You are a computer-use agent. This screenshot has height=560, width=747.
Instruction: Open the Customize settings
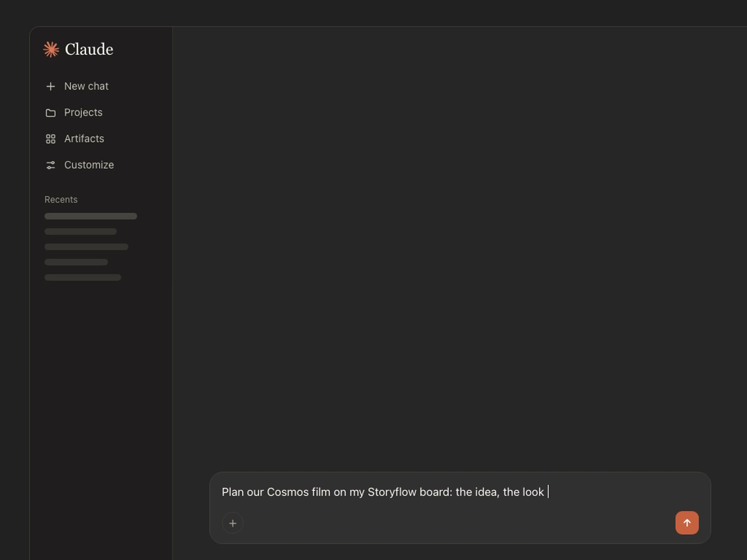coord(89,165)
